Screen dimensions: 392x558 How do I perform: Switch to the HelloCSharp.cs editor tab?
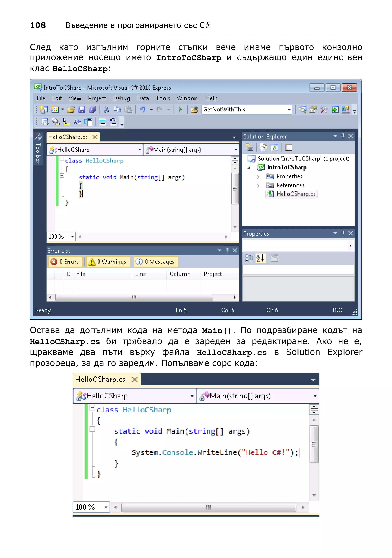click(x=68, y=137)
